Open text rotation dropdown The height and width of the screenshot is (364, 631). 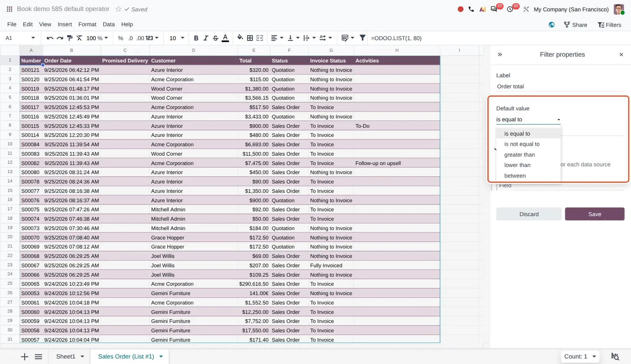326,38
